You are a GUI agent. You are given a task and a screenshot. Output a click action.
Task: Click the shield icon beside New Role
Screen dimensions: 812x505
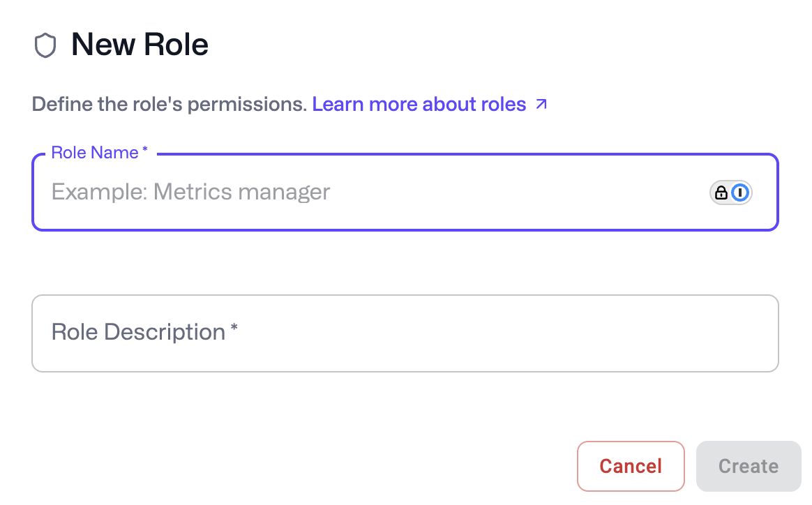click(45, 46)
